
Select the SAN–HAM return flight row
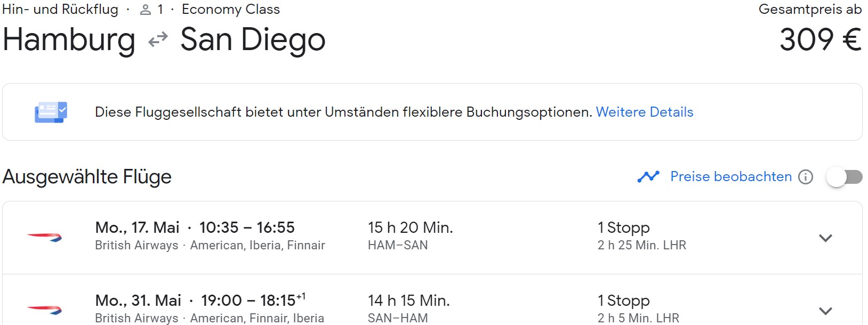(432, 300)
